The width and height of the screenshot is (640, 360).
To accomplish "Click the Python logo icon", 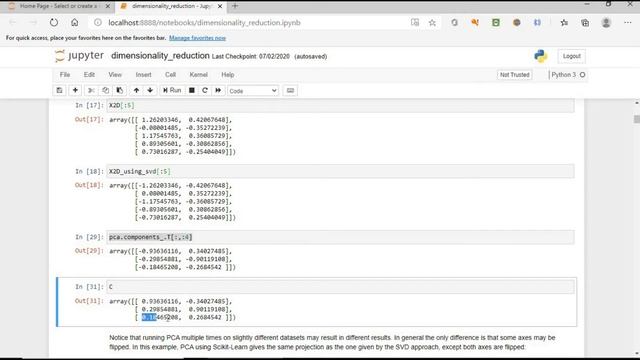I will pyautogui.click(x=541, y=56).
